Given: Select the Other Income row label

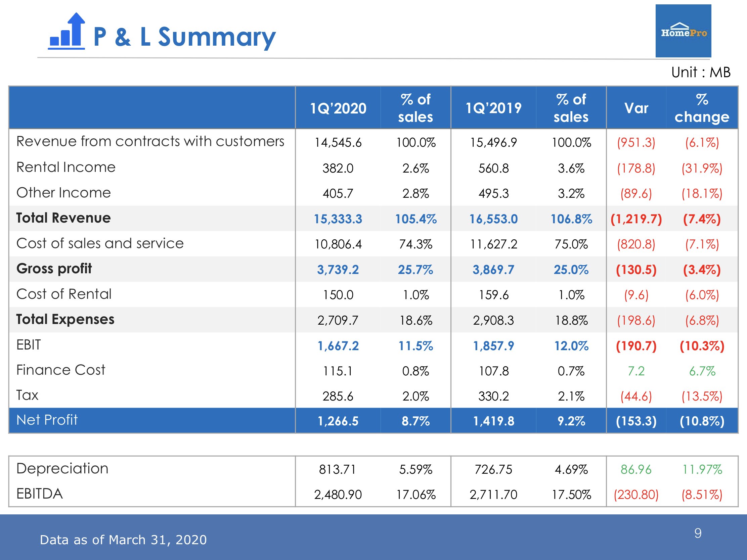Looking at the screenshot, I should (x=63, y=193).
